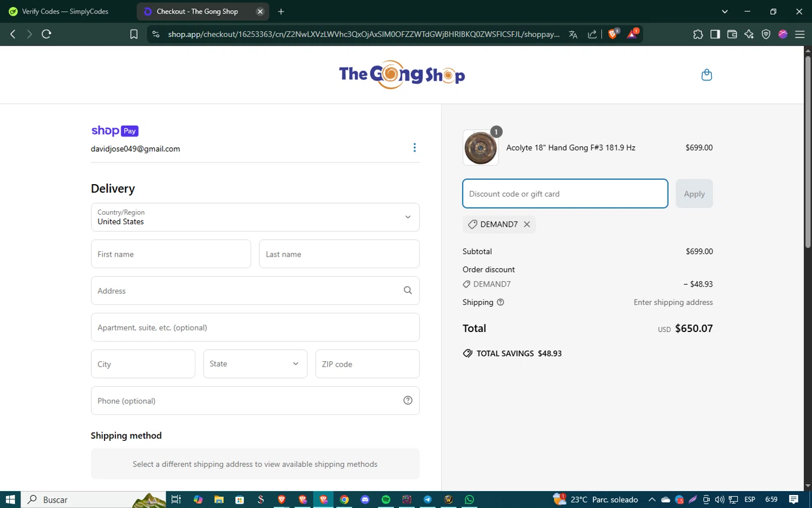Open Task View on the taskbar
This screenshot has height=508, width=812.
tap(176, 499)
